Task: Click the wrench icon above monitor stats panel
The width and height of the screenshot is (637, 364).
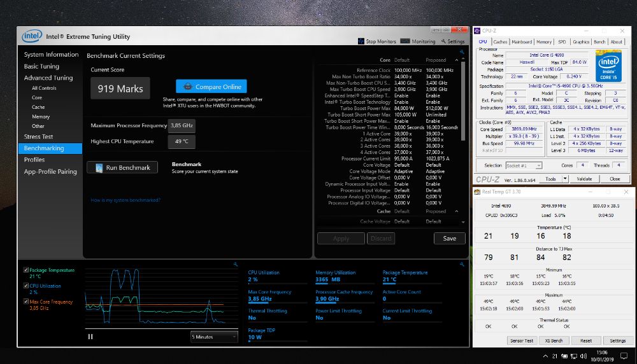Action: (462, 264)
